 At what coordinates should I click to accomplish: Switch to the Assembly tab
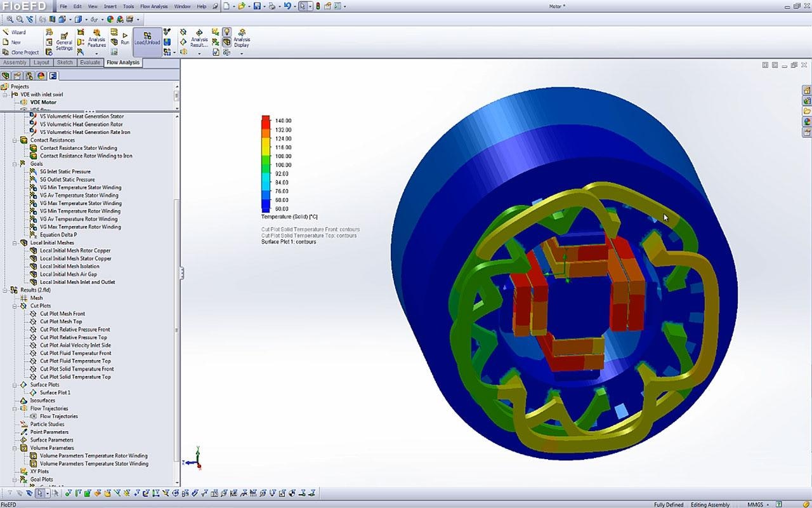(15, 62)
